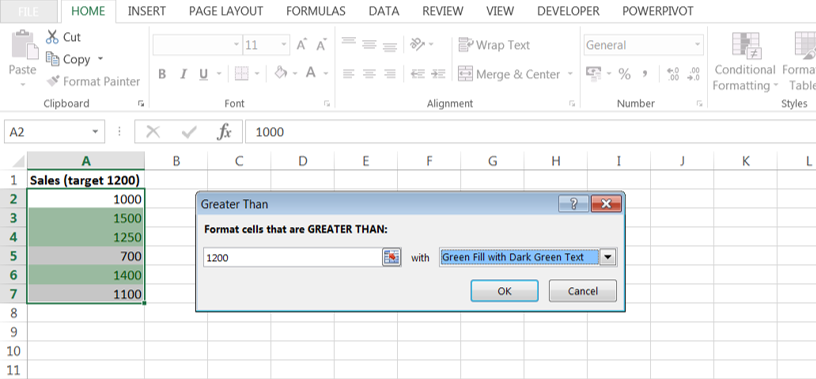Click the formula bar Cancel X icon

pyautogui.click(x=153, y=132)
